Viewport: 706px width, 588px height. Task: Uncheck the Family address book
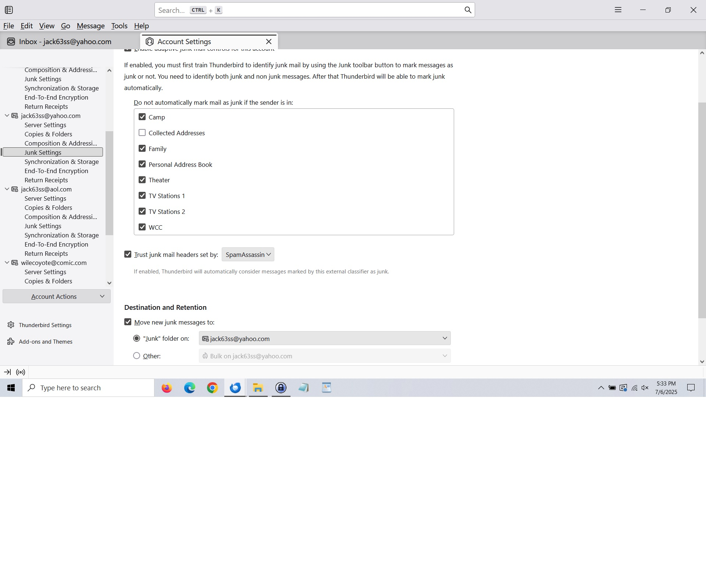click(142, 148)
